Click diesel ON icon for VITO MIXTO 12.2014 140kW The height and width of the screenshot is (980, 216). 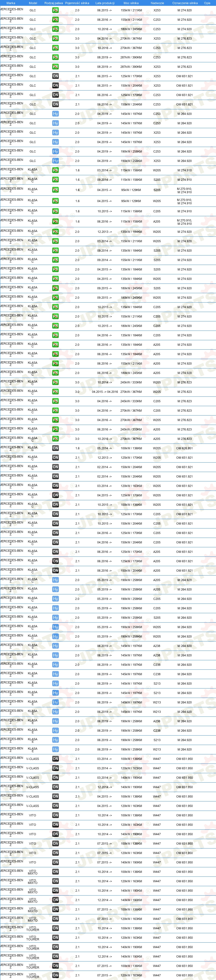point(56,900)
